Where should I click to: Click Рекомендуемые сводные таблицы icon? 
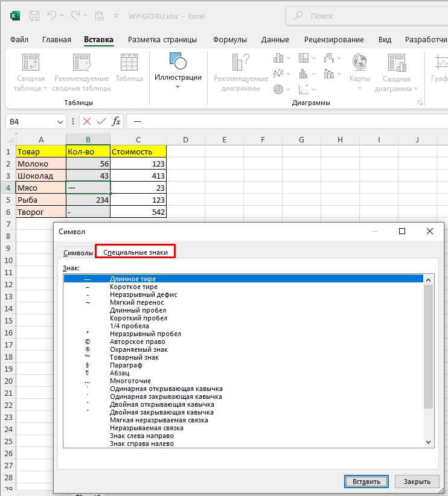82,62
